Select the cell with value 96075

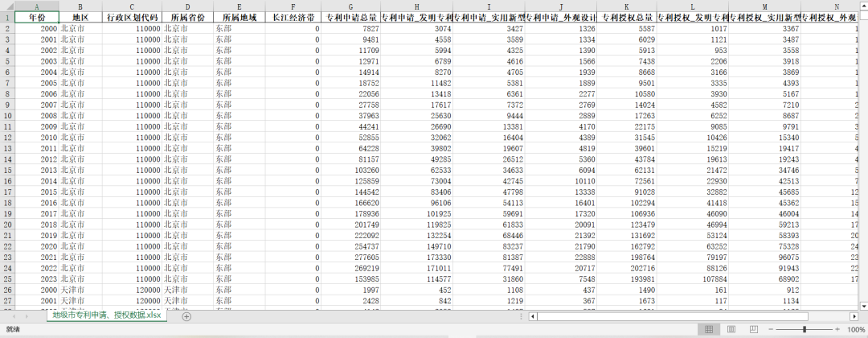(764, 257)
